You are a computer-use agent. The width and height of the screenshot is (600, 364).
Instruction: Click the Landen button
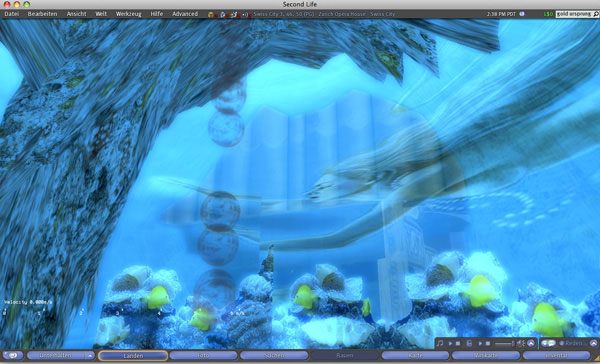point(133,356)
